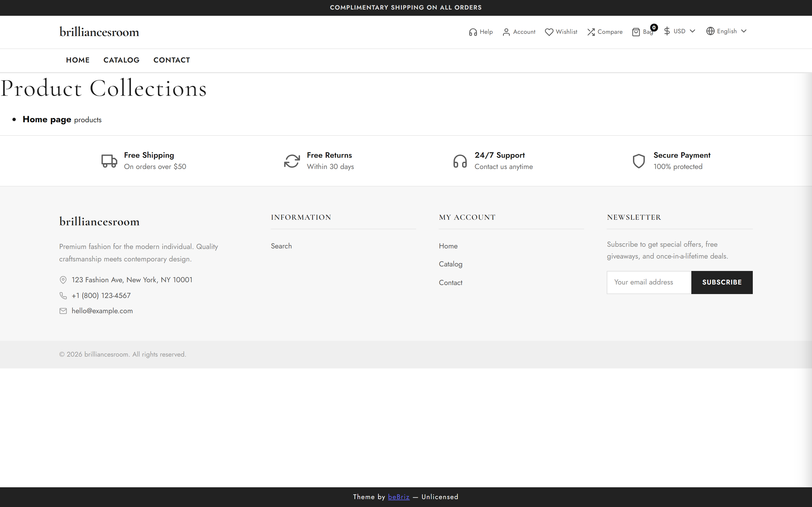Click the 24/7 Support headset icon
812x507 pixels.
460,161
